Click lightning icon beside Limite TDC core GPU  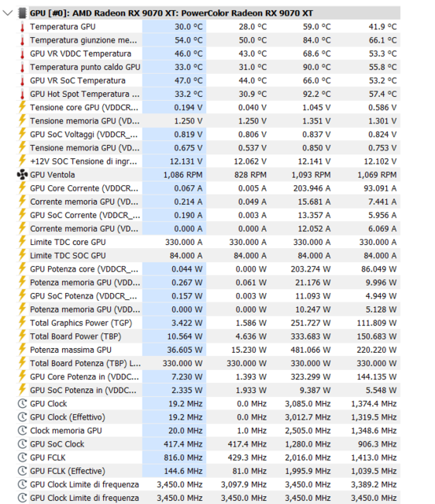coord(22,242)
